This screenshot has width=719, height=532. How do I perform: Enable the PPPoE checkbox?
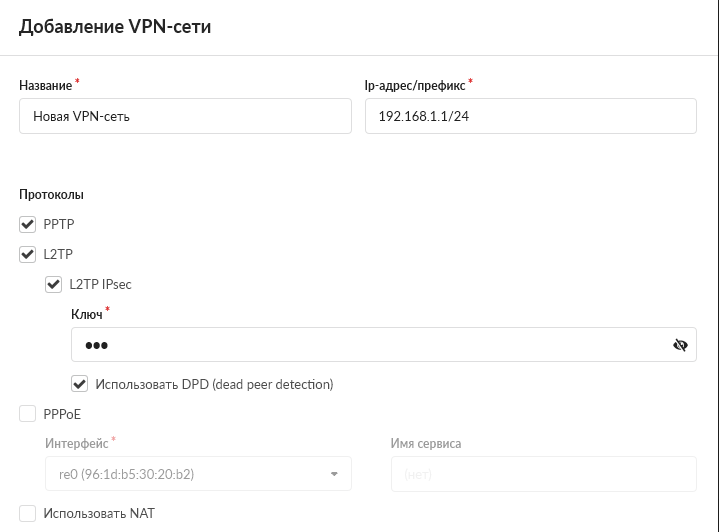tap(28, 414)
